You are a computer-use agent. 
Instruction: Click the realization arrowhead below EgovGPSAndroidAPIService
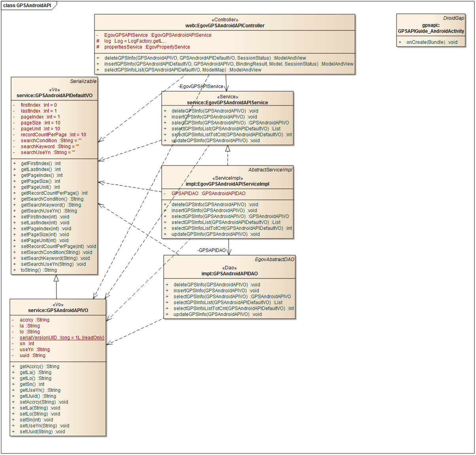[228, 149]
